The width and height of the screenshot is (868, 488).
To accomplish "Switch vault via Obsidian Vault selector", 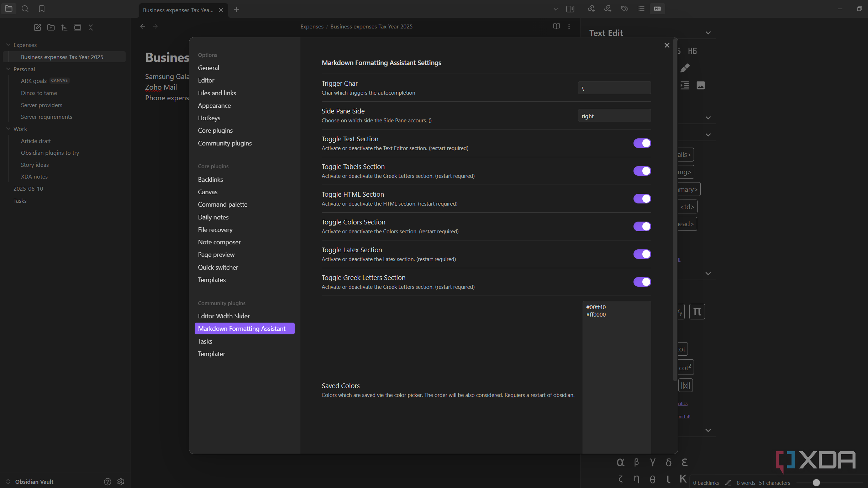I will [x=30, y=482].
